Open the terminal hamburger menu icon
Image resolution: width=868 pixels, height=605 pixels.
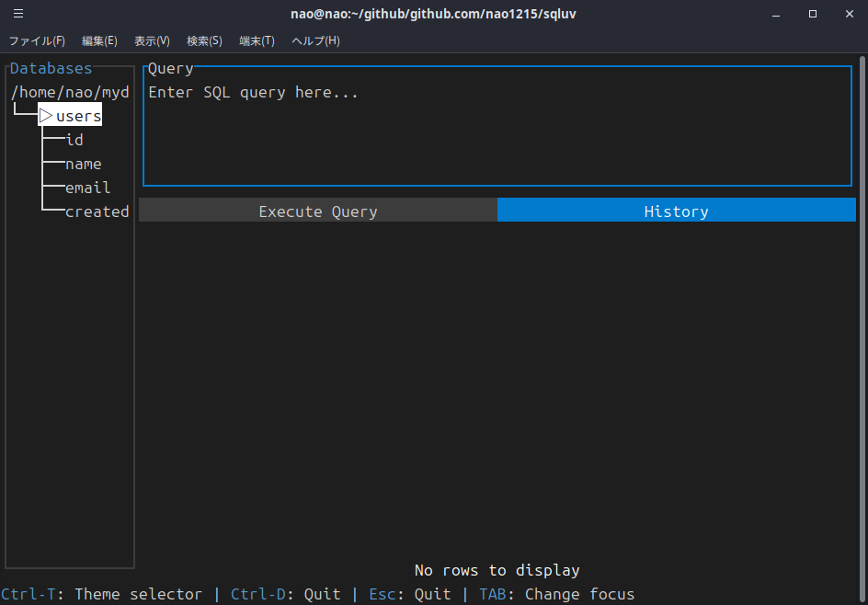(18, 14)
